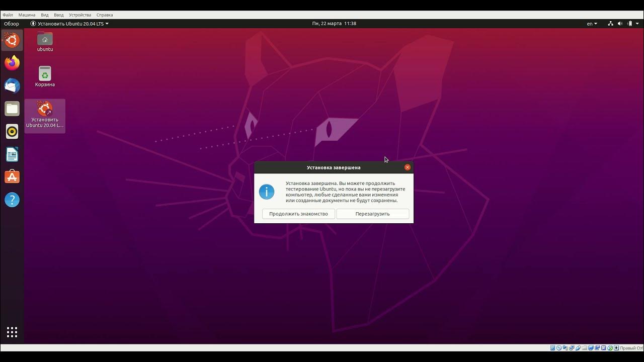This screenshot has height=362, width=644.
Task: Open the Ubuntu installer icon in the dock
Action: point(12,40)
